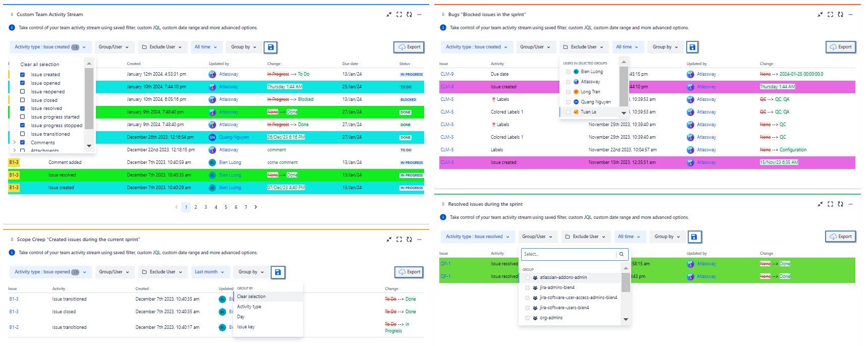Type in the group Select search field
Screen dimensions: 868x346
coord(568,254)
